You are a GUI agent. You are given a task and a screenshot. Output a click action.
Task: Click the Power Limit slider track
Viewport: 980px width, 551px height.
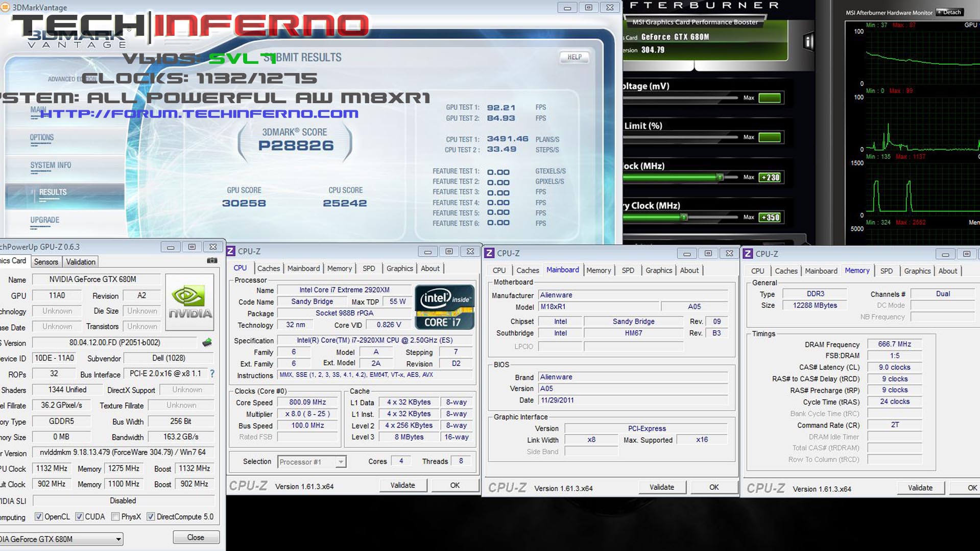click(680, 137)
